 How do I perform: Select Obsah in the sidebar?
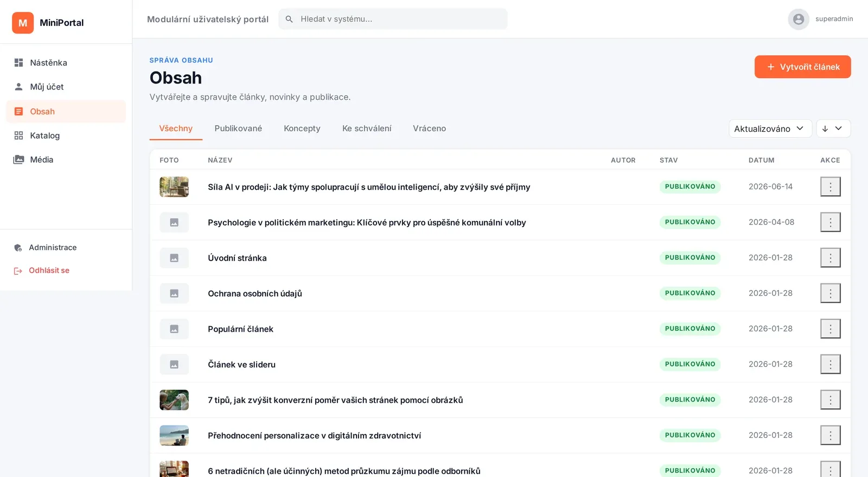(66, 111)
